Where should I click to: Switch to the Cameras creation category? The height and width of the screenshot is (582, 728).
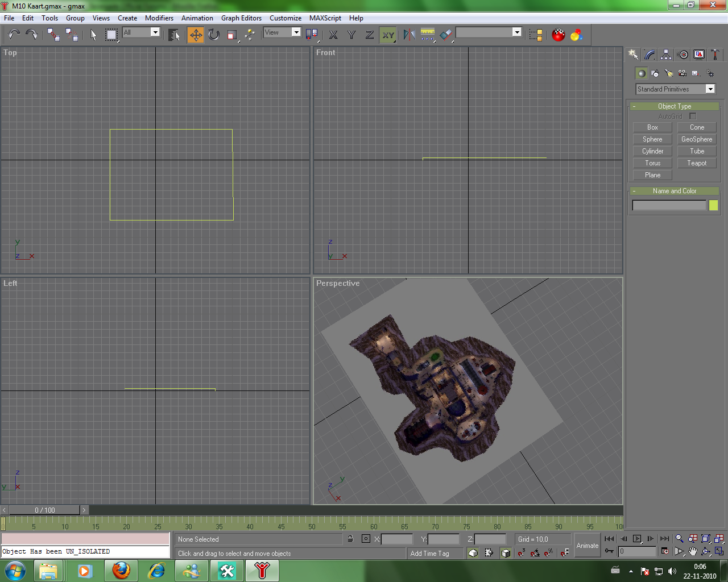pos(682,73)
